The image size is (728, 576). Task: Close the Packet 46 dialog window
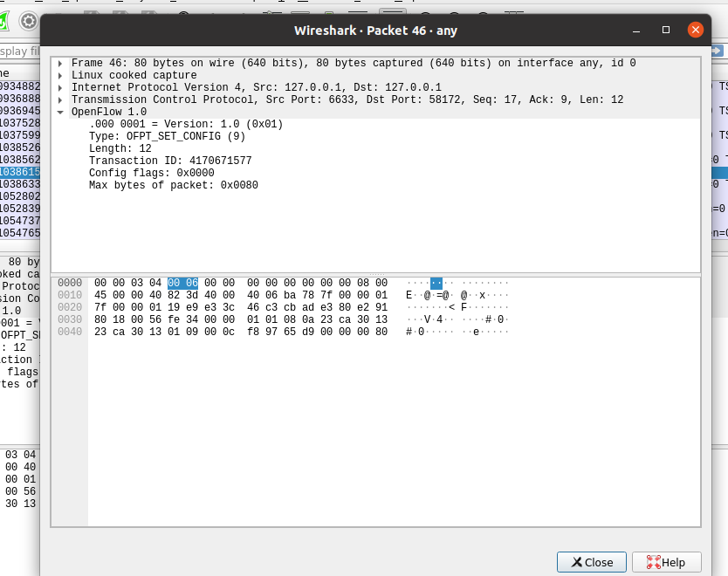point(695,31)
